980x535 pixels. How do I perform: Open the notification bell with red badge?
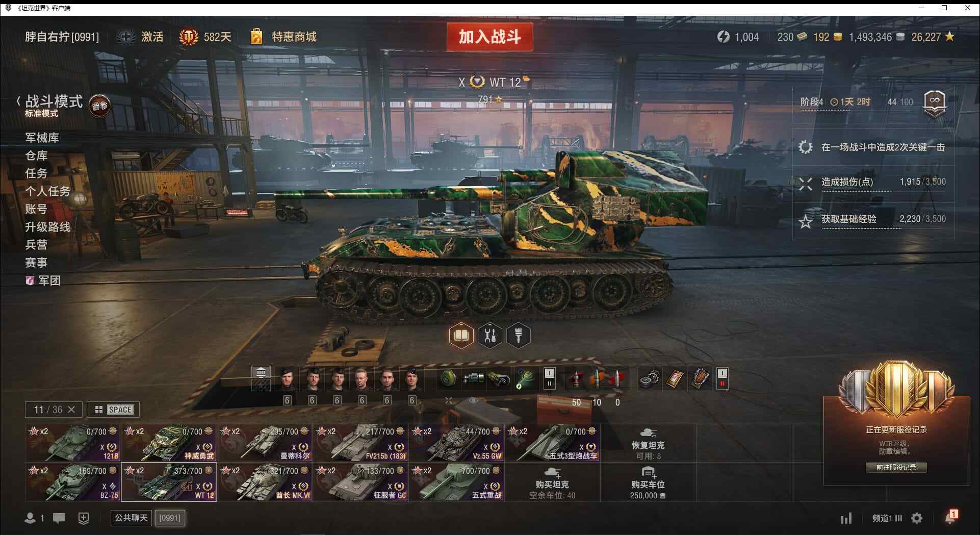click(x=950, y=518)
